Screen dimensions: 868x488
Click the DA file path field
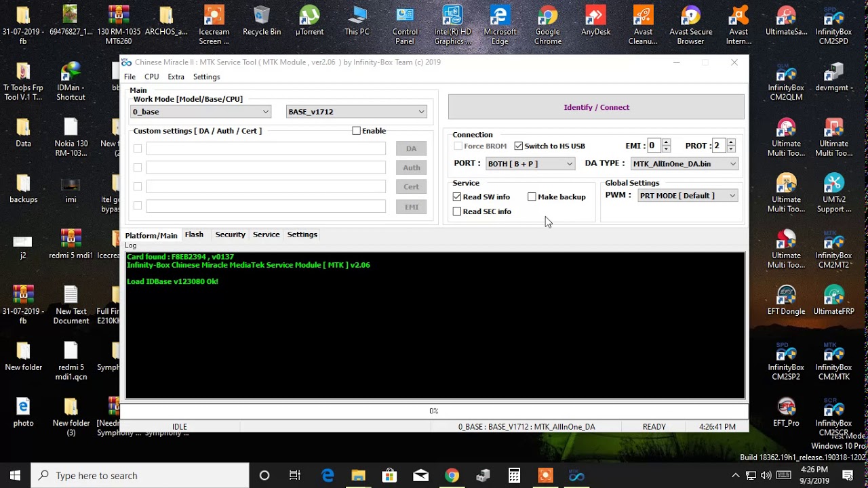266,148
